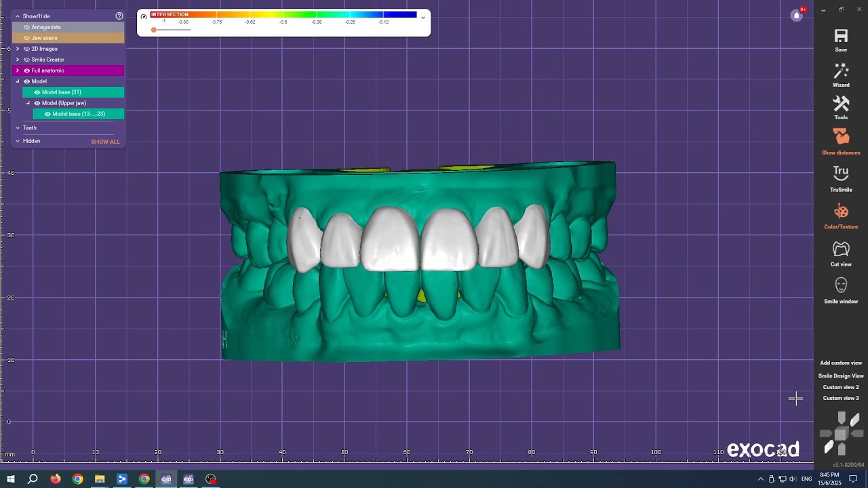Hide Model (Upper jaw) eye icon

coord(37,103)
